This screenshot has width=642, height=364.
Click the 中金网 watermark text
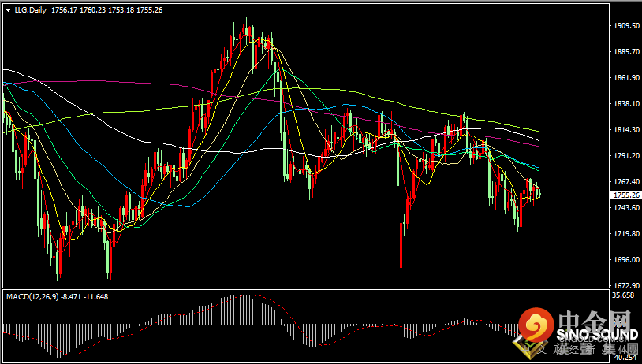[x=595, y=320]
